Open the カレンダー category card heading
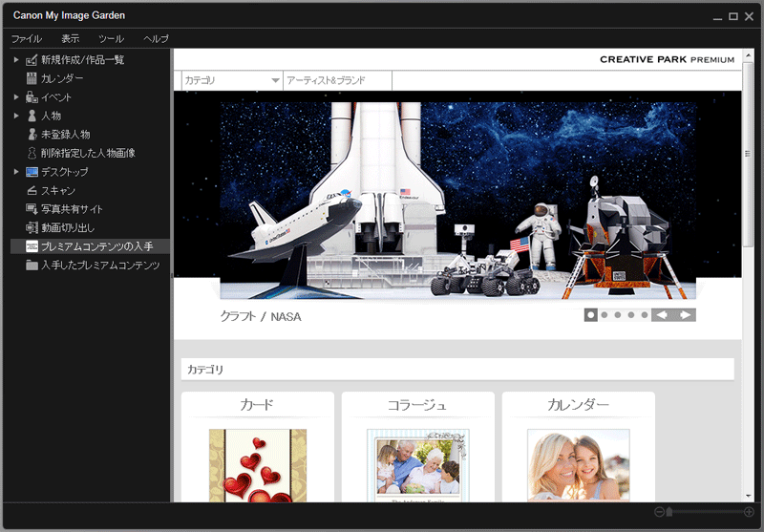Viewport: 764px width, 532px height. [x=579, y=405]
